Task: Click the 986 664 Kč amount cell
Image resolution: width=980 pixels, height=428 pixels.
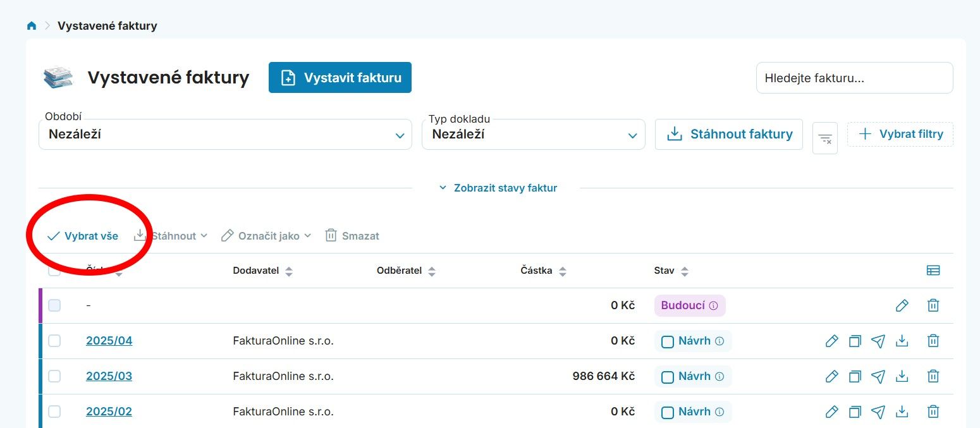Action: click(x=604, y=376)
